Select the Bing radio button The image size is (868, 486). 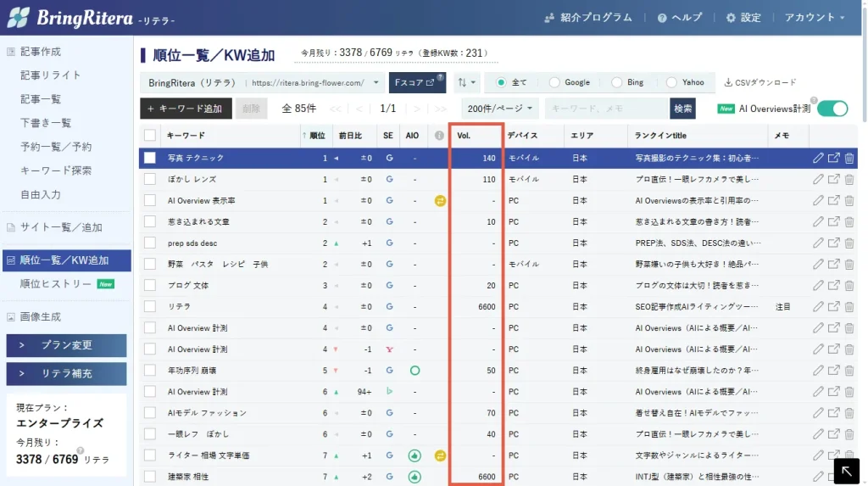pyautogui.click(x=616, y=82)
